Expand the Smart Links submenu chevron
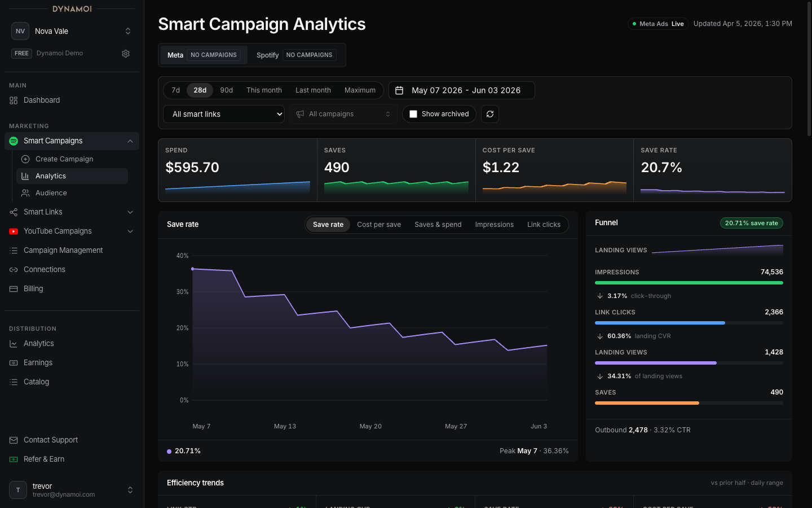Image resolution: width=812 pixels, height=508 pixels. [130, 212]
